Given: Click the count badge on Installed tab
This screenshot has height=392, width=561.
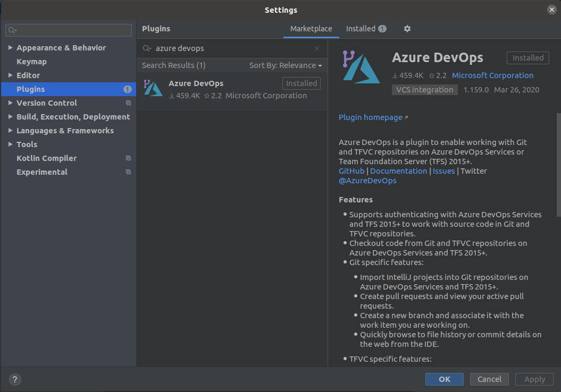Looking at the screenshot, I should [382, 29].
